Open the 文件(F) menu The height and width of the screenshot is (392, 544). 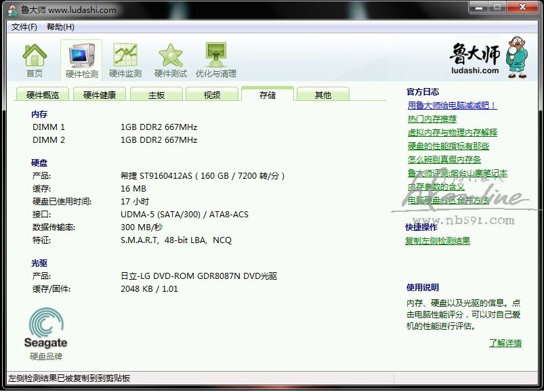click(x=24, y=27)
